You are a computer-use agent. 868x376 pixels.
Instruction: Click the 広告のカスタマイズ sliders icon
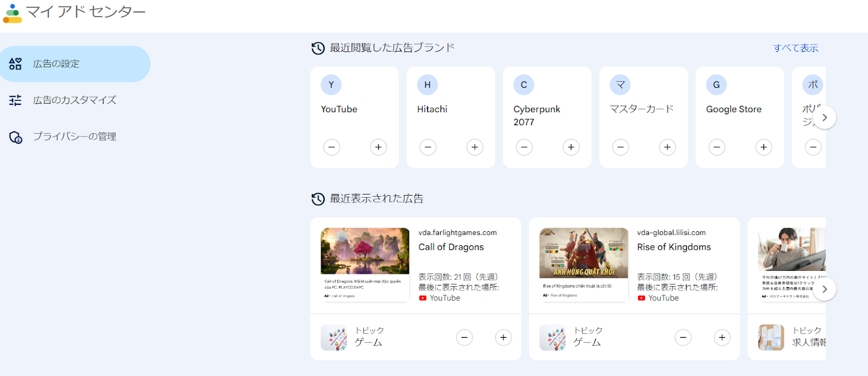pyautogui.click(x=15, y=100)
